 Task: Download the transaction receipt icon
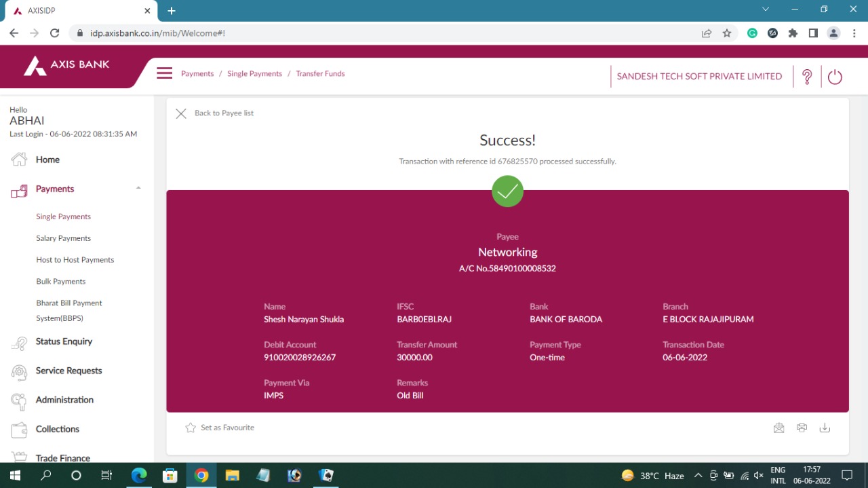tap(825, 428)
